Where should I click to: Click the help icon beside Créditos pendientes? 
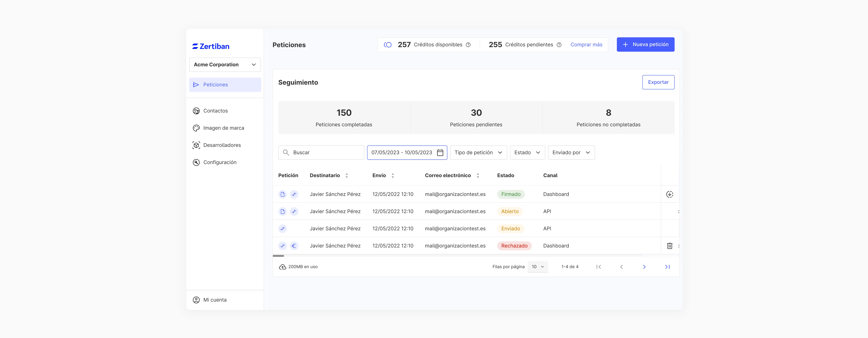[x=559, y=45]
